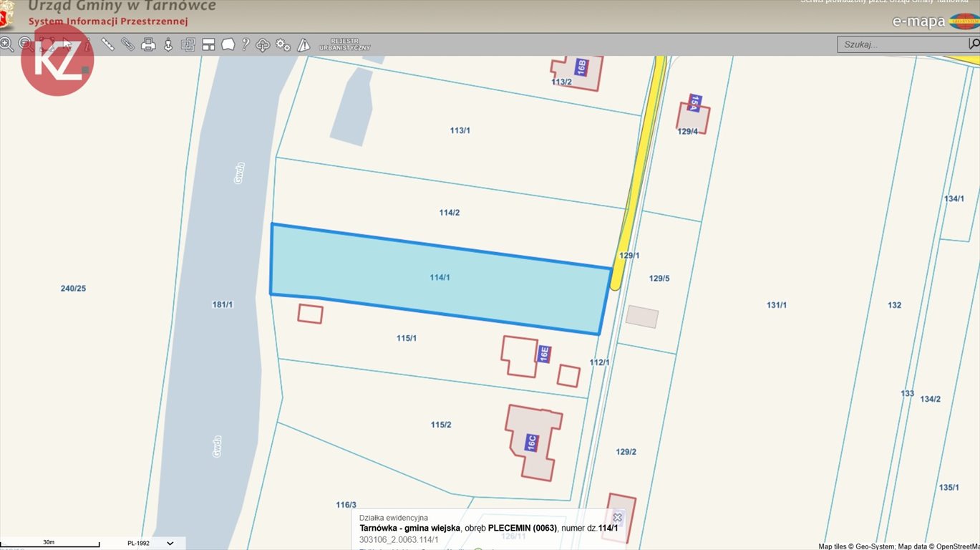
Task: Click the panel layout icon
Action: [x=208, y=44]
